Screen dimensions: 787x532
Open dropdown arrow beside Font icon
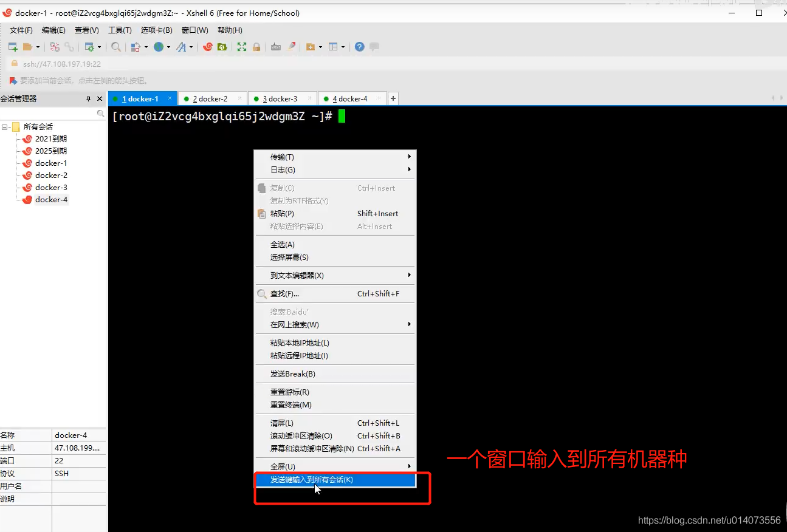coord(191,47)
